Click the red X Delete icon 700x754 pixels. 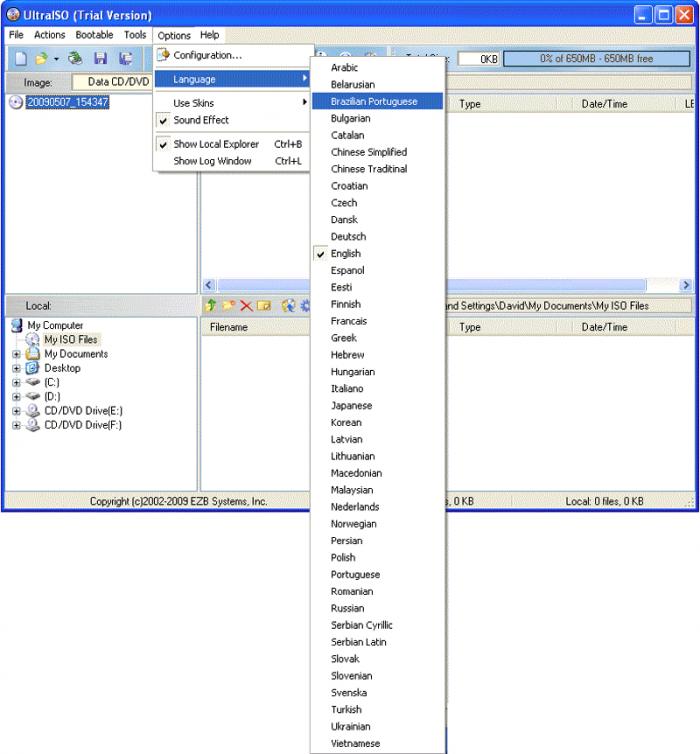tap(246, 306)
